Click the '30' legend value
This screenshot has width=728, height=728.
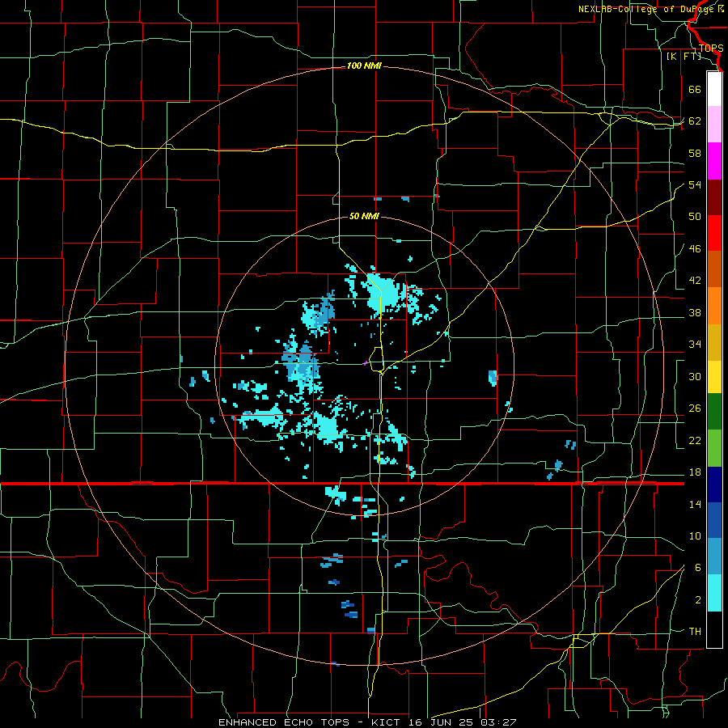tap(695, 376)
